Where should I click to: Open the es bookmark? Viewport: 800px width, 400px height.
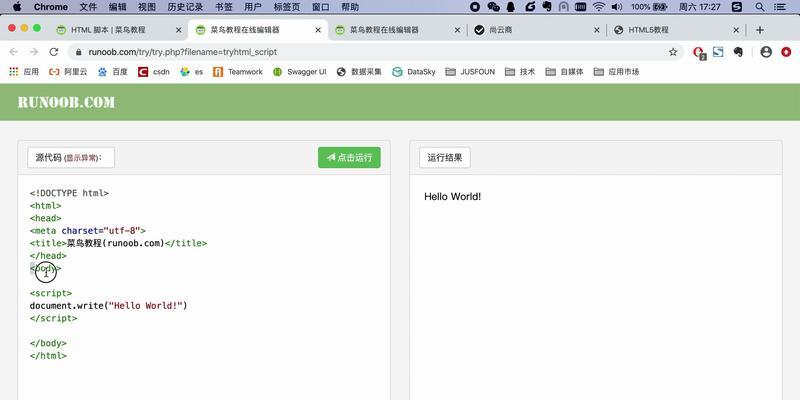[191, 72]
